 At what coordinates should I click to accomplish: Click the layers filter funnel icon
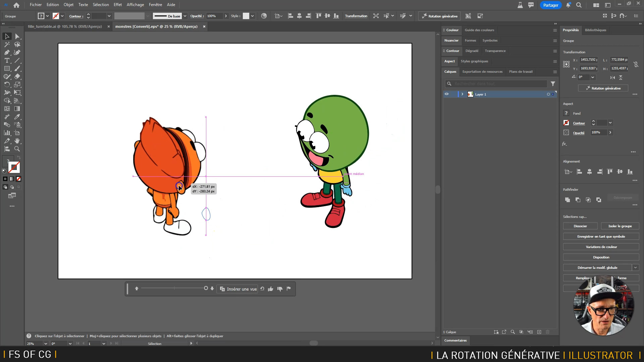click(553, 84)
